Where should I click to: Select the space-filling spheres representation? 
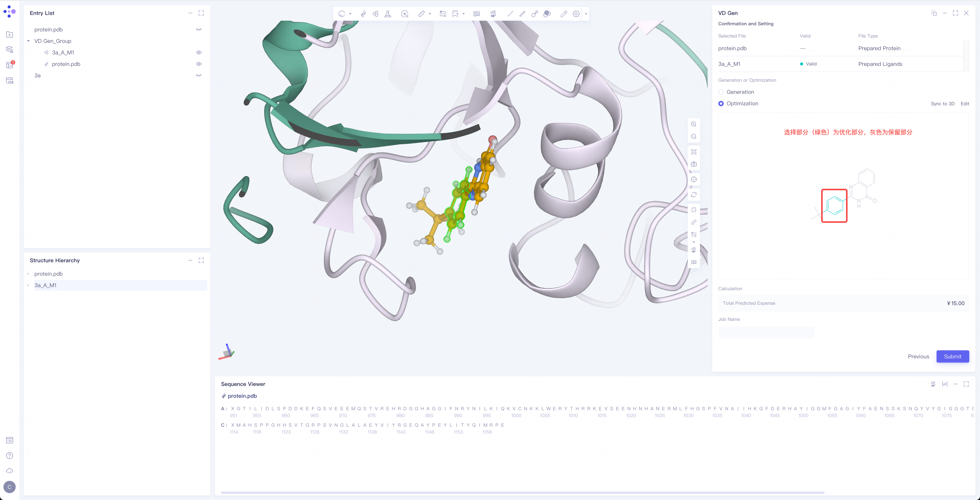(x=547, y=14)
